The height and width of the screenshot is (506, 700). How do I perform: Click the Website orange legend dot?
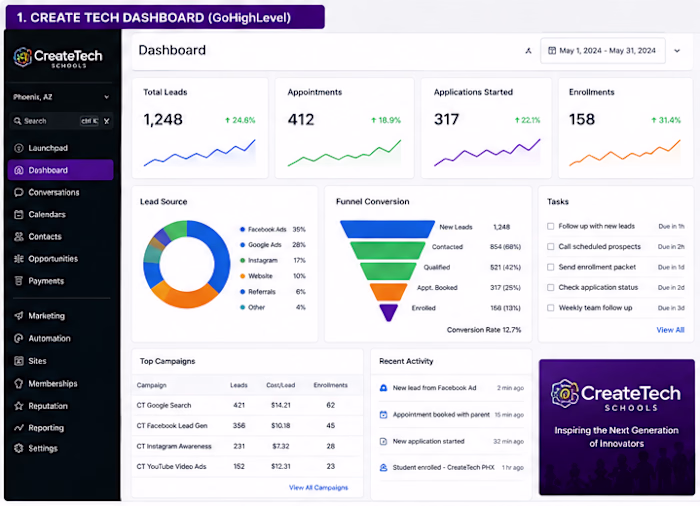click(x=242, y=276)
